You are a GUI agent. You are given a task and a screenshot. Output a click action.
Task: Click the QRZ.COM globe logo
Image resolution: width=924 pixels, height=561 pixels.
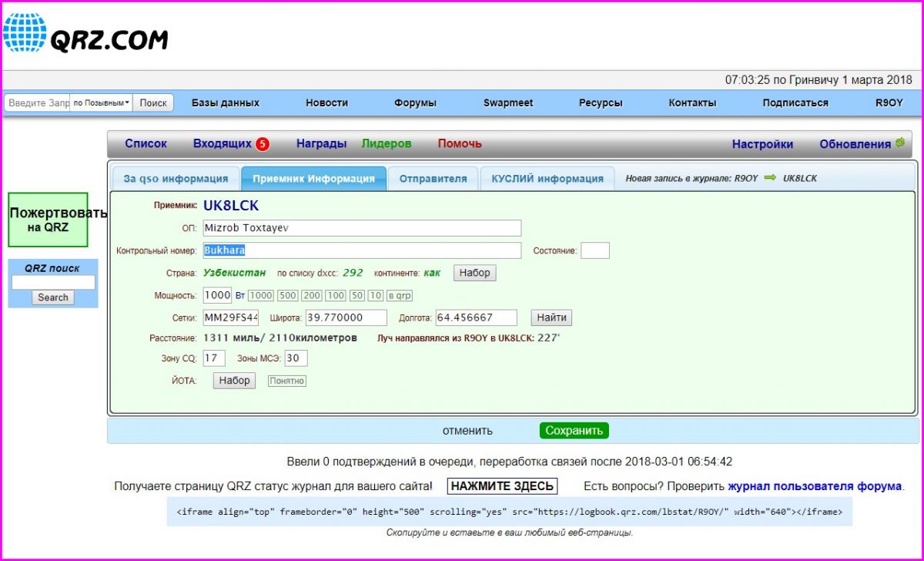tap(25, 34)
